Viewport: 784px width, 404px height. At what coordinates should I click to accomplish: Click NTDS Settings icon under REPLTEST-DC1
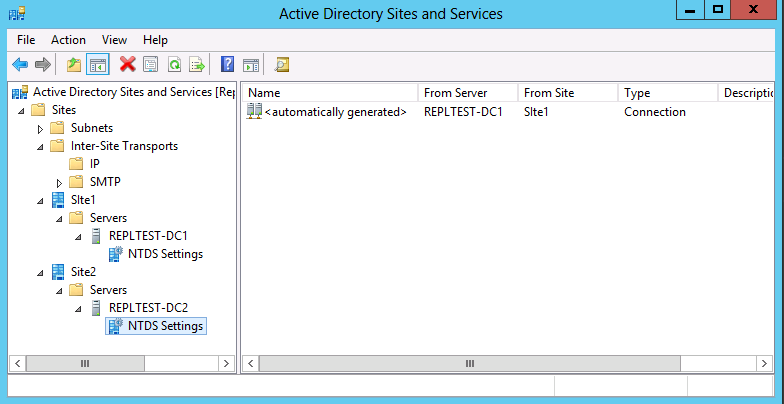coord(116,254)
